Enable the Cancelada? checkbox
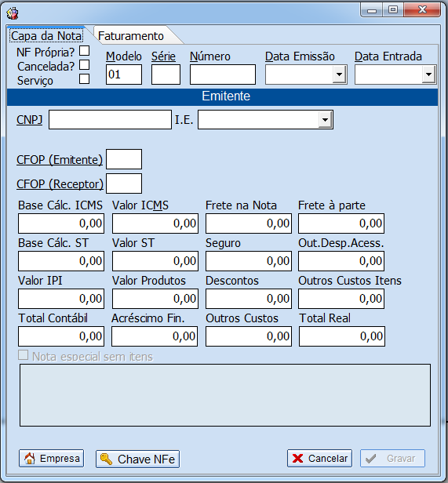Image resolution: width=448 pixels, height=483 pixels. tap(85, 65)
